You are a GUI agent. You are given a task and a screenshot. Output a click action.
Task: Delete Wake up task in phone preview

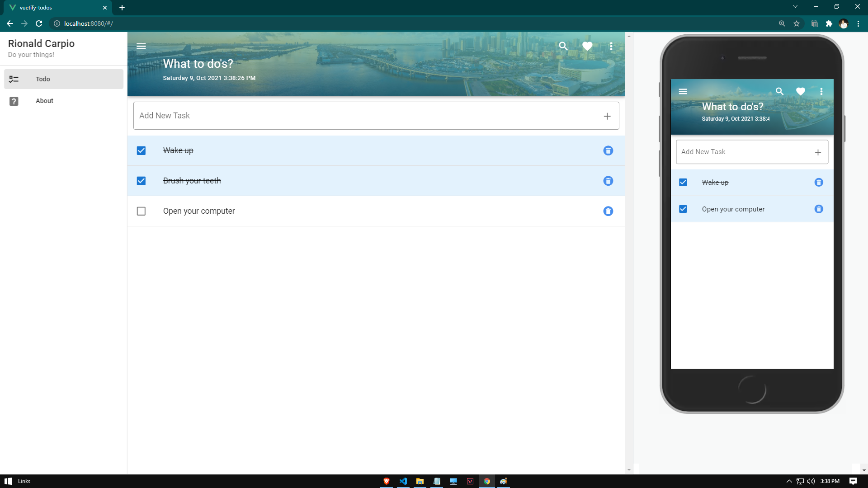pyautogui.click(x=819, y=182)
